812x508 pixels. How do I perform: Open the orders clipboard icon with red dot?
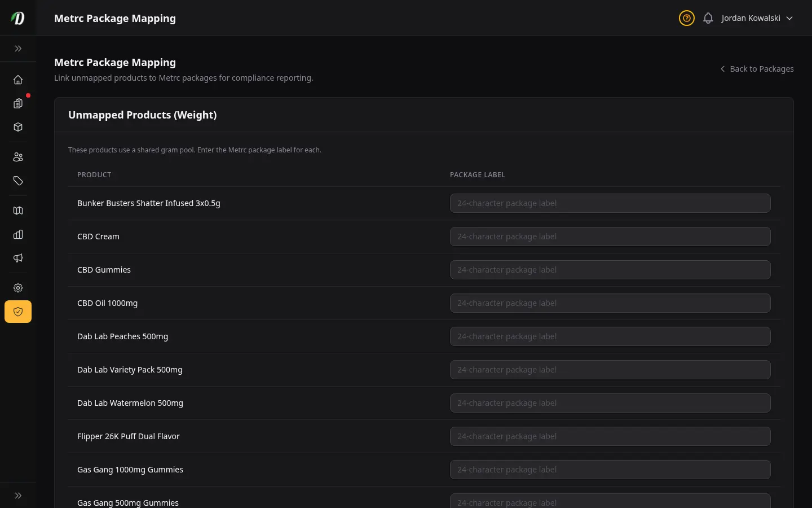click(18, 103)
